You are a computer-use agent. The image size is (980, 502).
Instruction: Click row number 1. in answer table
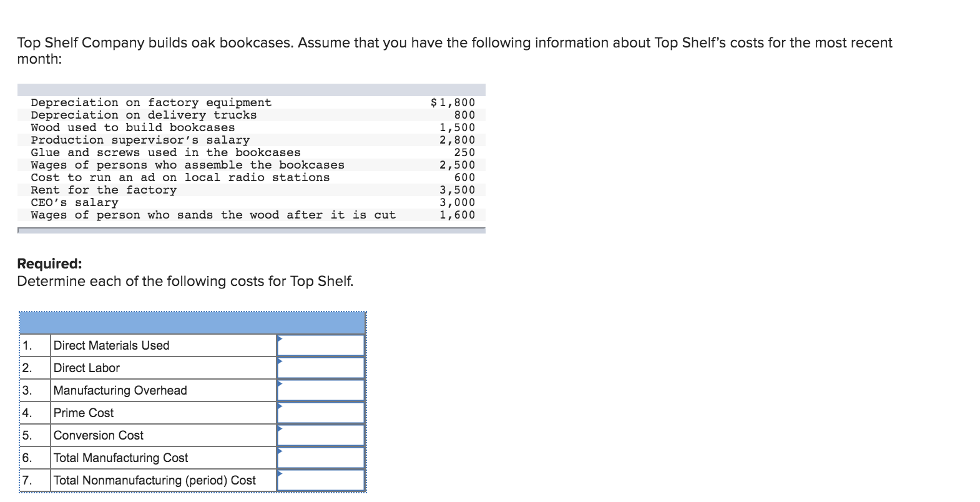point(27,345)
